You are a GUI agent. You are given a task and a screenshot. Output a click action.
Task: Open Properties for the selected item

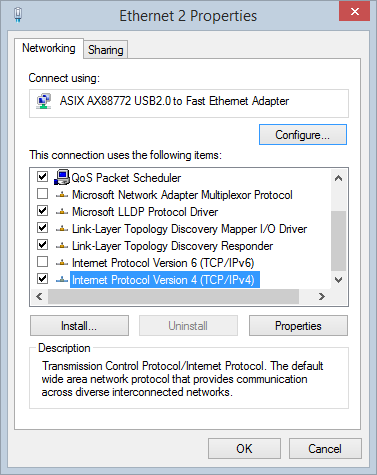coord(298,326)
